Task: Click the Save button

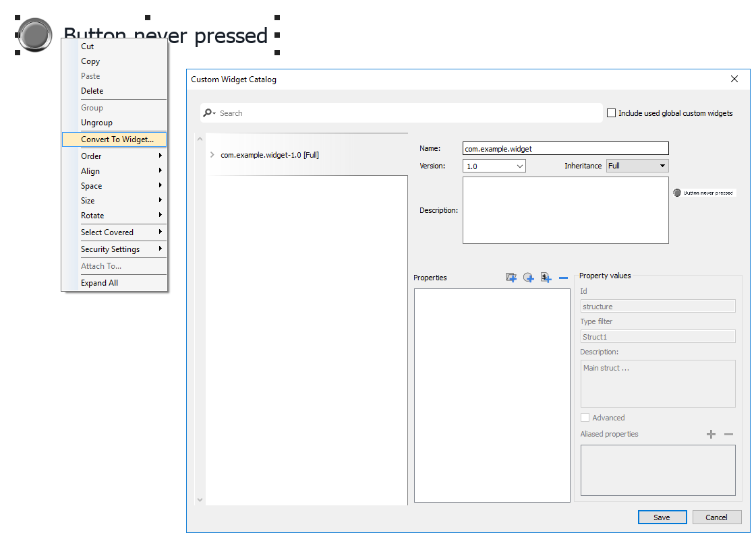Action: point(662,517)
